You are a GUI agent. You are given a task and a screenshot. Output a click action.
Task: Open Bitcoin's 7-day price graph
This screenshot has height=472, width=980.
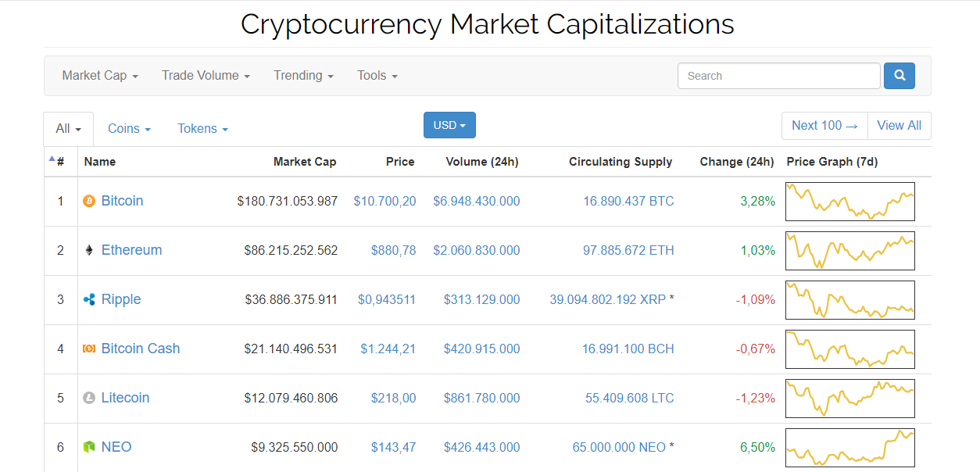point(850,202)
